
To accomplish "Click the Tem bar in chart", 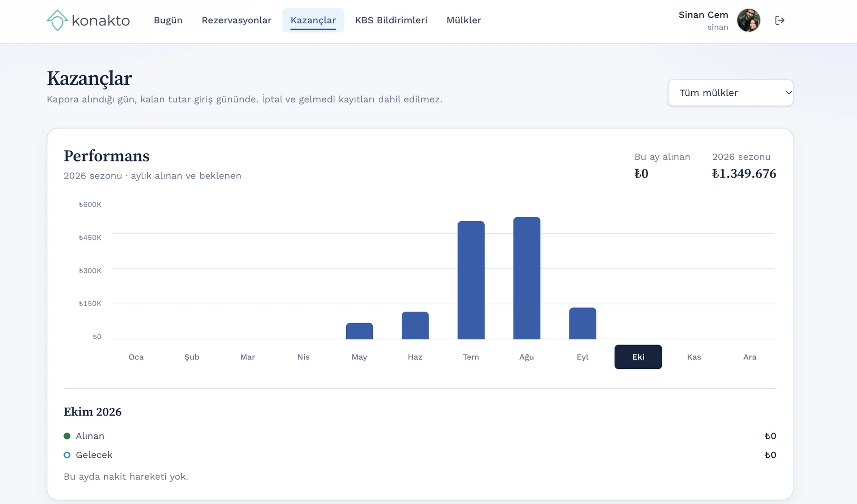I will (x=471, y=280).
